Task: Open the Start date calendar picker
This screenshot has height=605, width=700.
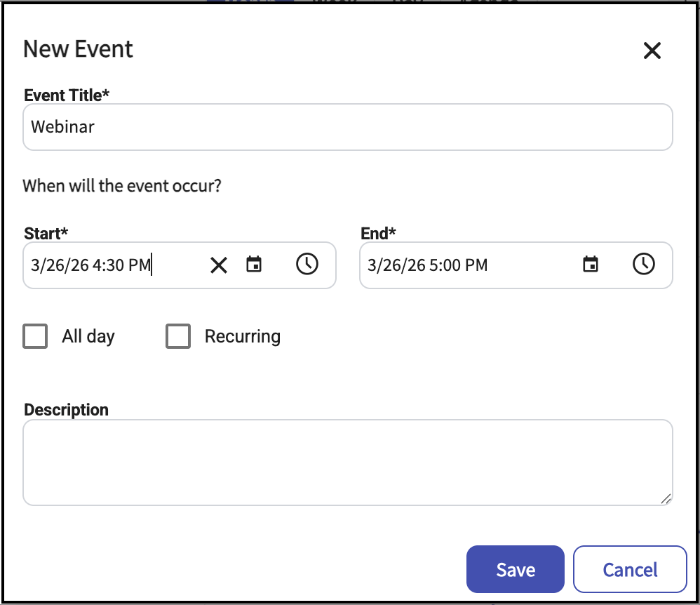Action: pos(254,265)
